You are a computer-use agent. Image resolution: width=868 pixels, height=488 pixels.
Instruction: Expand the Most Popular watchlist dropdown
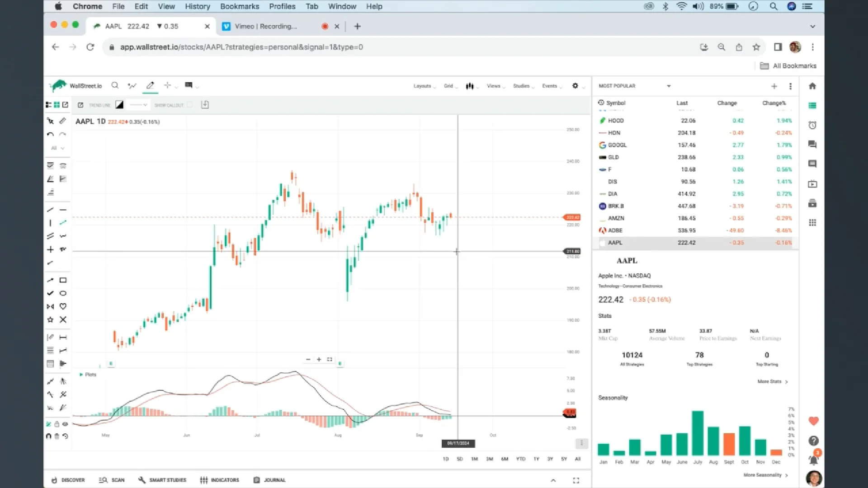pos(669,86)
